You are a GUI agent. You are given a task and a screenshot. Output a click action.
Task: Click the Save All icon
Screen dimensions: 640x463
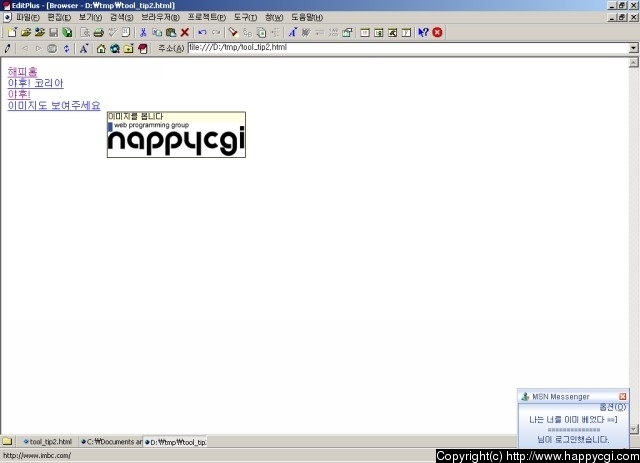click(67, 33)
